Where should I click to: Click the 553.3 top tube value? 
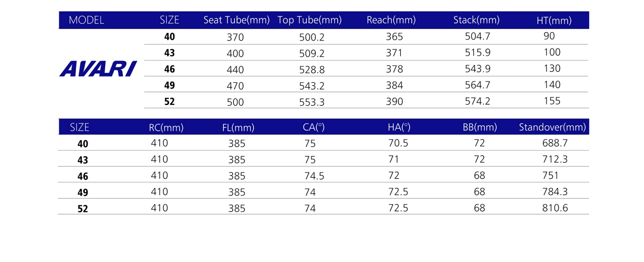point(312,102)
